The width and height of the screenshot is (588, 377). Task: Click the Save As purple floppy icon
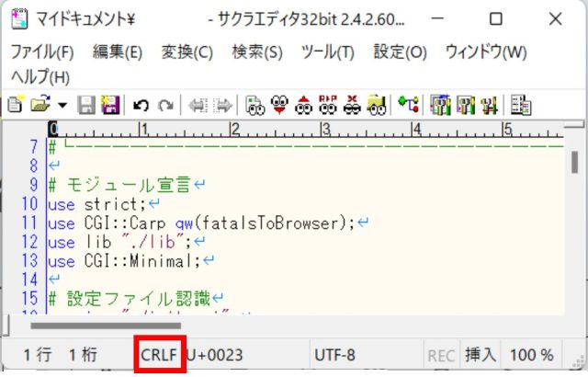point(110,105)
